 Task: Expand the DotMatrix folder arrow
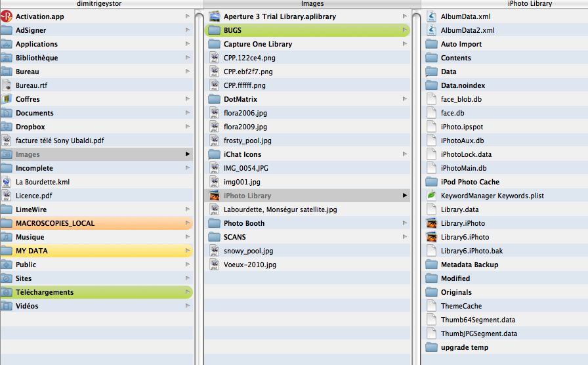(405, 98)
